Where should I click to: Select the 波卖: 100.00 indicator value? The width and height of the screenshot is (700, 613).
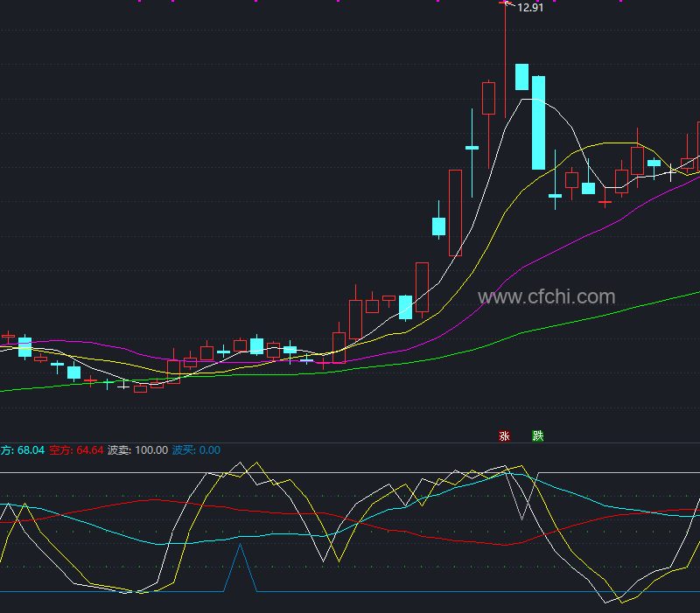click(x=137, y=450)
